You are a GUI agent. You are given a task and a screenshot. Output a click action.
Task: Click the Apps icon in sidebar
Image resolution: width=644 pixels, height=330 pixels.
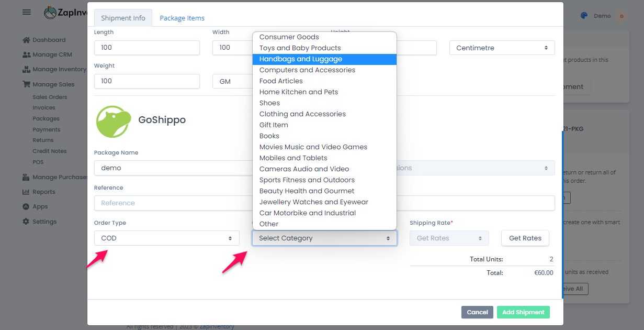point(26,206)
